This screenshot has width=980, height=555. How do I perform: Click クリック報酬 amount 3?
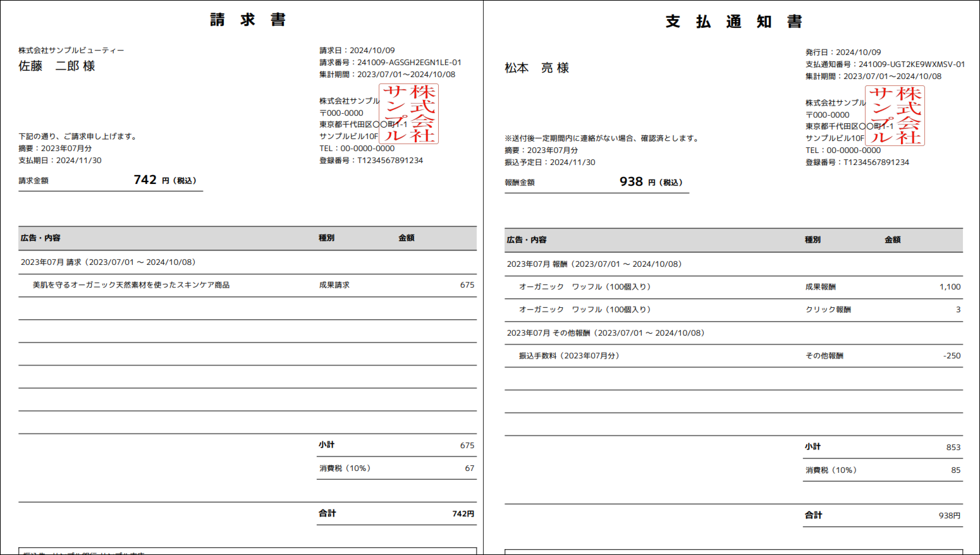click(x=958, y=309)
